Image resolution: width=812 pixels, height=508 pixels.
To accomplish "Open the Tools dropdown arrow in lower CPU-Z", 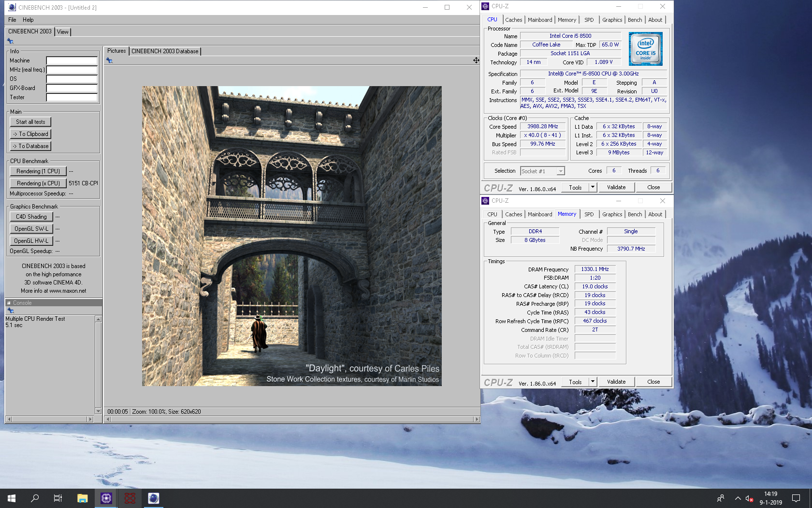I will click(593, 382).
